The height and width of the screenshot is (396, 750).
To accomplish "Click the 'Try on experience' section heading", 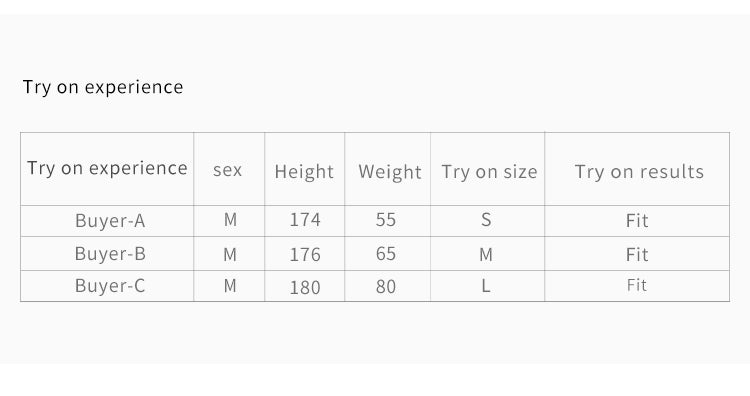I will pyautogui.click(x=103, y=88).
